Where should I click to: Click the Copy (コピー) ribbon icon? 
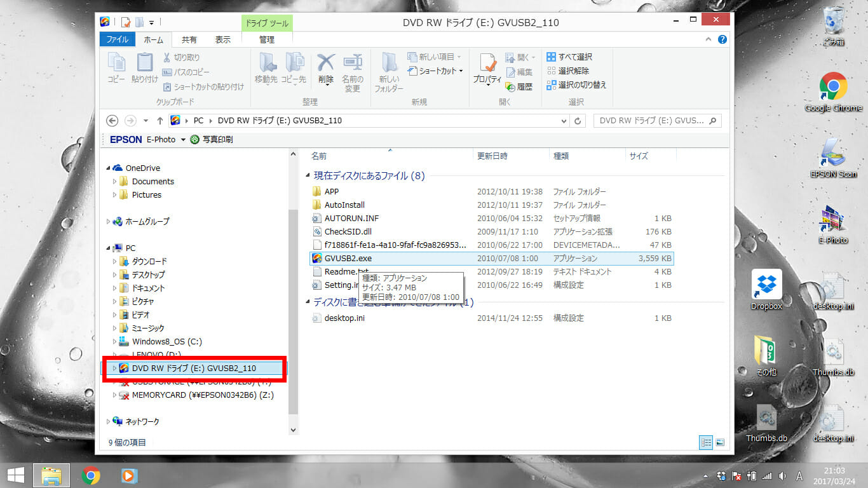[x=116, y=67]
